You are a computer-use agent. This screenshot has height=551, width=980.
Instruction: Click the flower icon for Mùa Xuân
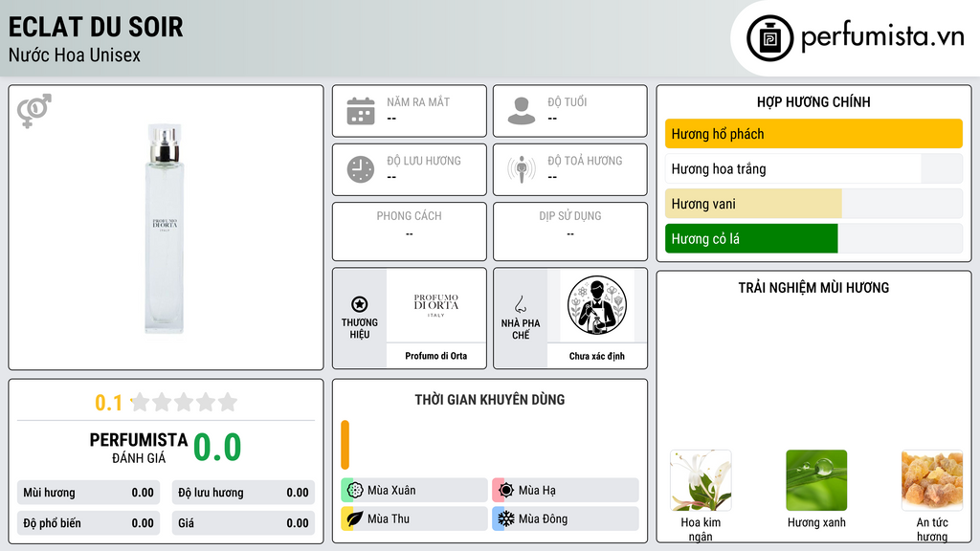355,491
